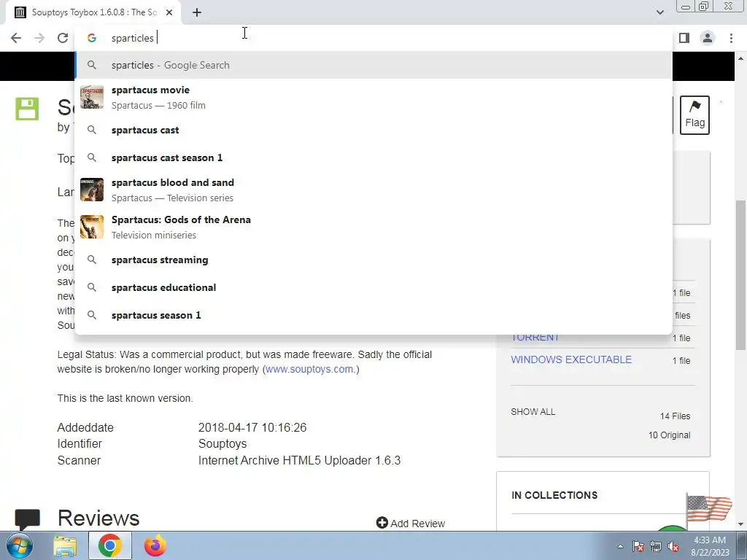Choose 'spartacus educational' suggestion

point(373,287)
